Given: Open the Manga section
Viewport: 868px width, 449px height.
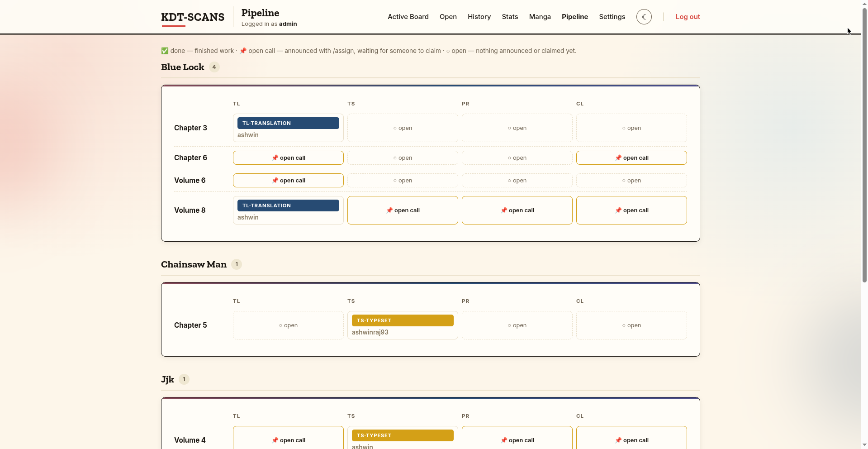Looking at the screenshot, I should 540,17.
